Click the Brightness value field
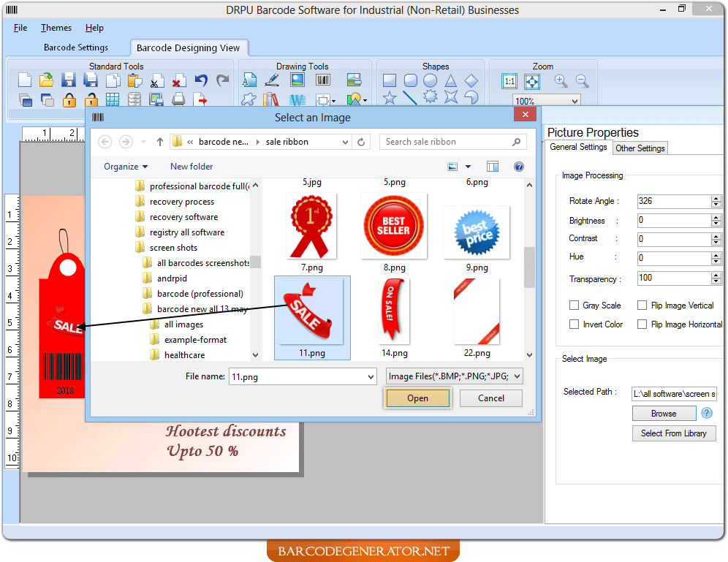The image size is (728, 562). pos(673,221)
